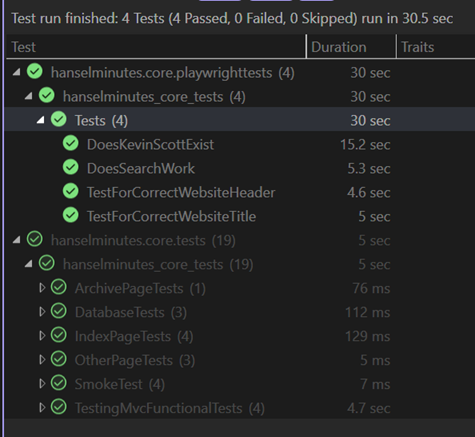Expand the OtherPageTests node arrow
Viewport: 475px width, 437px height.
click(42, 360)
